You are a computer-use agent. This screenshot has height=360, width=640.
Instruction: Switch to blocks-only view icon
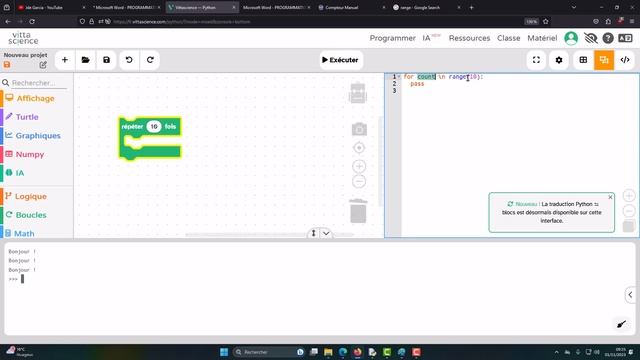583,60
